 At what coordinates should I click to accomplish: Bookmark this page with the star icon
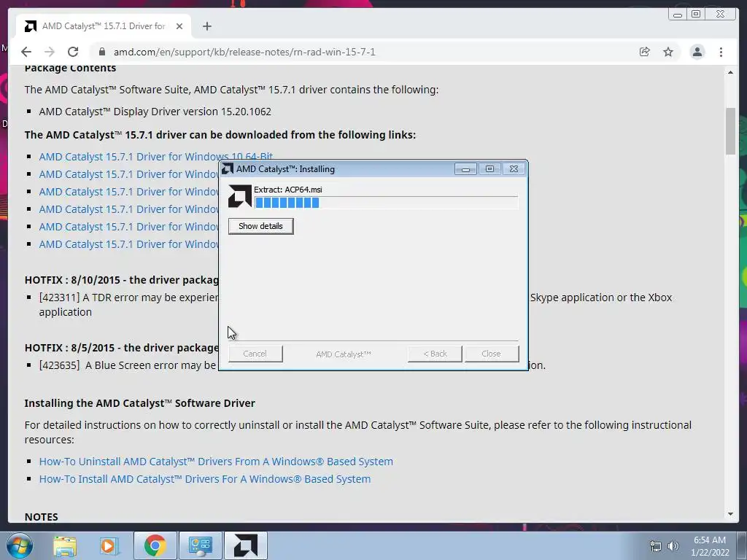tap(668, 52)
